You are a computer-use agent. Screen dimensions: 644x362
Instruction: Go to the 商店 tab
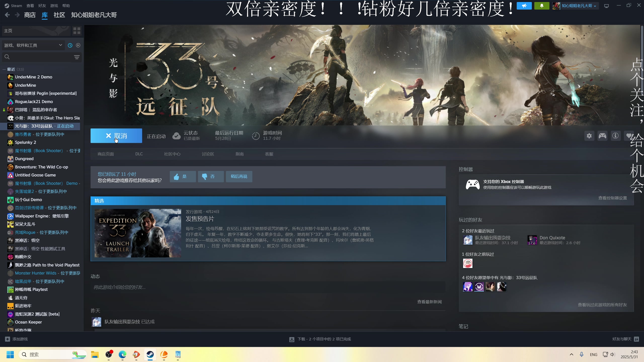[30, 15]
